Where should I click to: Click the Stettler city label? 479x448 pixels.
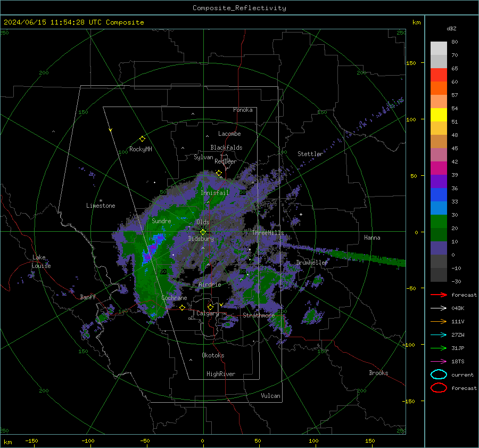click(x=310, y=154)
